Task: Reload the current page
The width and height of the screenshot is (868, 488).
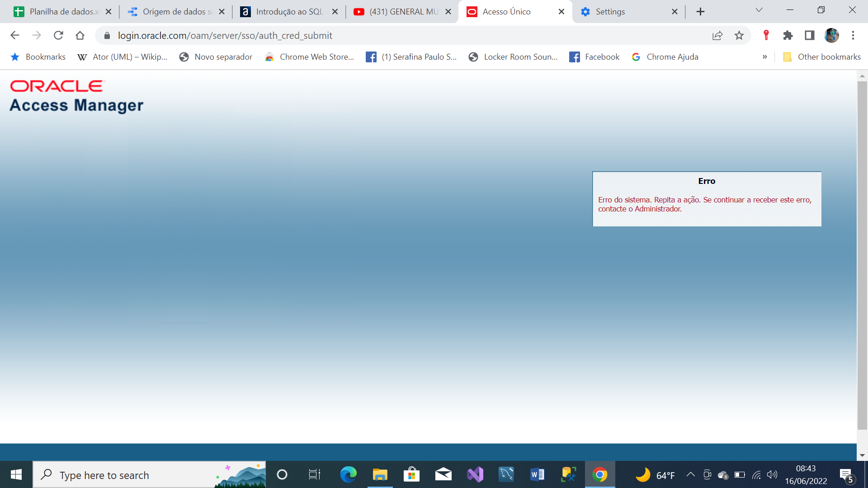Action: click(x=58, y=35)
